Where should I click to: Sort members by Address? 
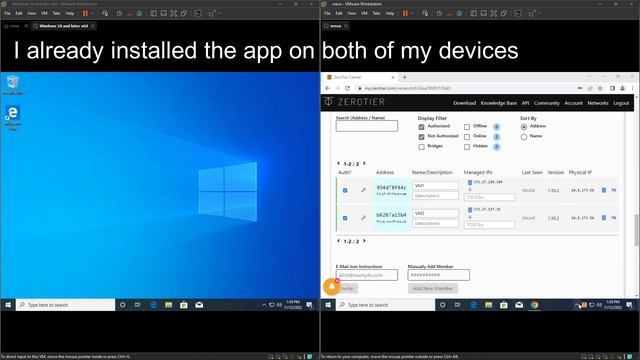(524, 127)
